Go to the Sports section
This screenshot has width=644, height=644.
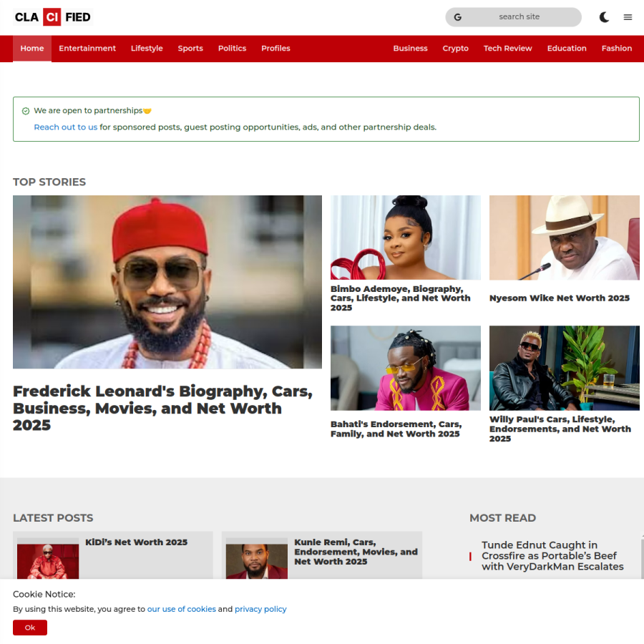pos(190,49)
